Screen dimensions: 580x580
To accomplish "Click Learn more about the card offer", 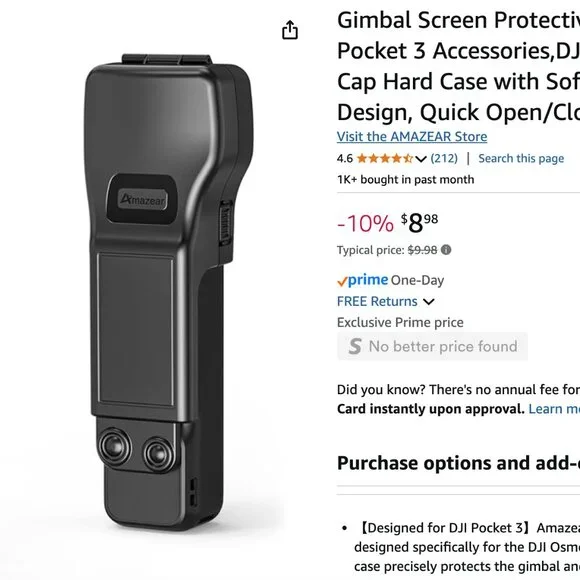I will click(x=554, y=409).
